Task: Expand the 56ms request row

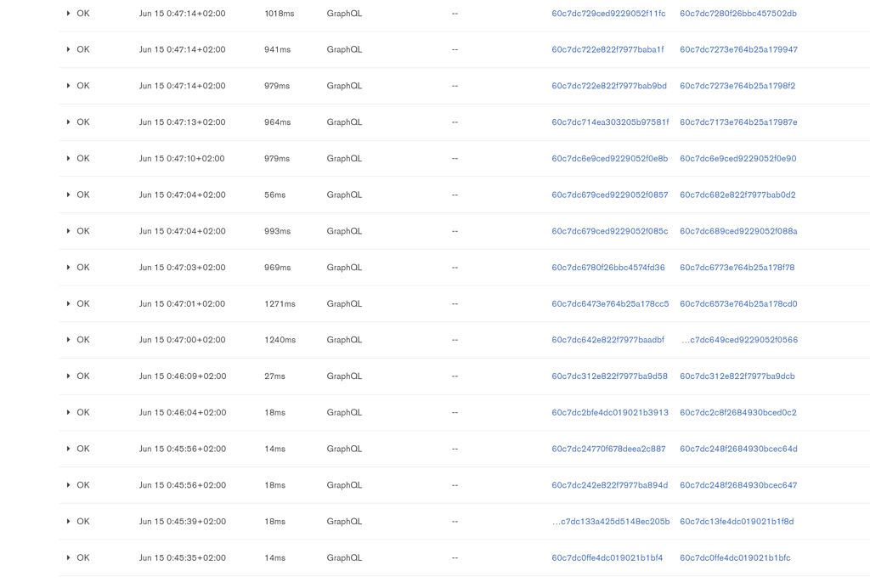Action: click(69, 195)
